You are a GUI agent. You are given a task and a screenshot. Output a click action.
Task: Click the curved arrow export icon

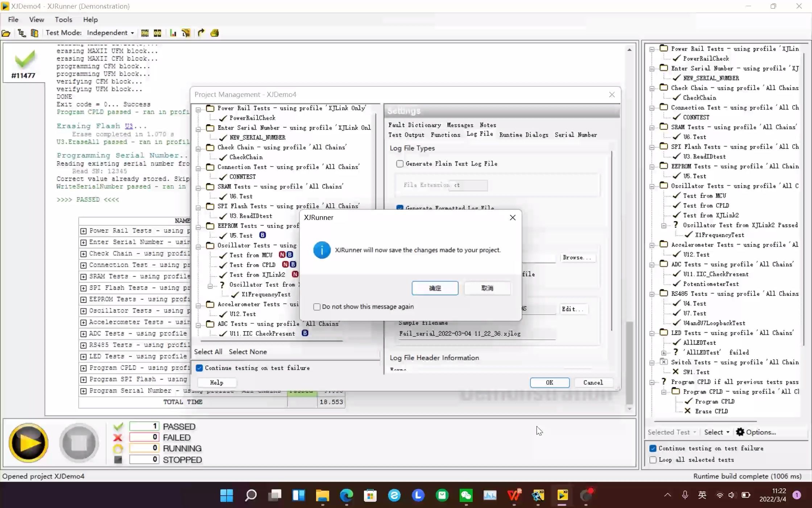coord(201,33)
